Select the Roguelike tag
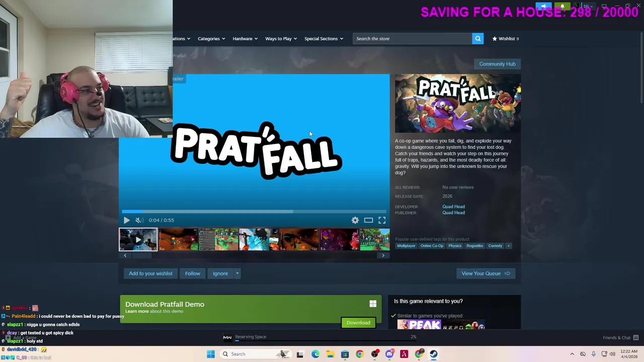Image resolution: width=644 pixels, height=362 pixels. tap(474, 246)
